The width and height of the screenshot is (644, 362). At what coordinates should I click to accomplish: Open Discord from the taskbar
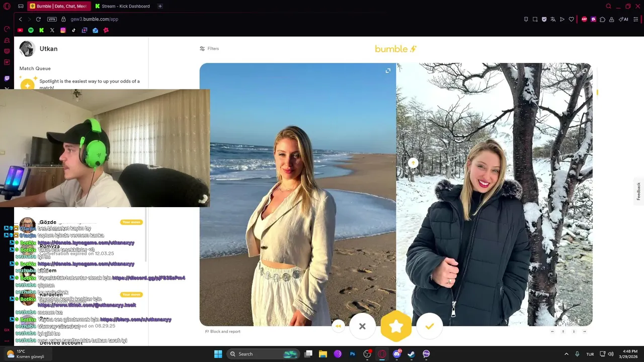pos(397,354)
